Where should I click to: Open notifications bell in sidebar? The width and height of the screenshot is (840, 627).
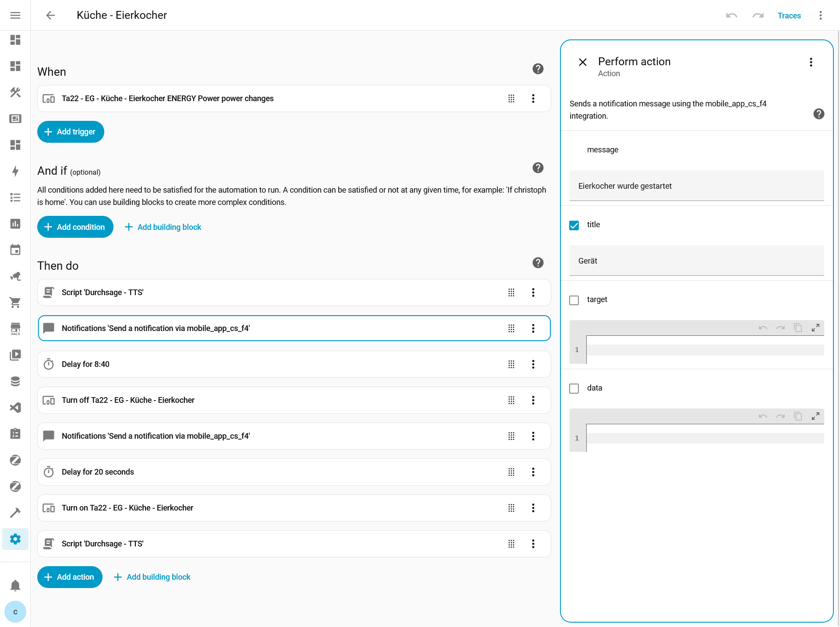coord(15,585)
